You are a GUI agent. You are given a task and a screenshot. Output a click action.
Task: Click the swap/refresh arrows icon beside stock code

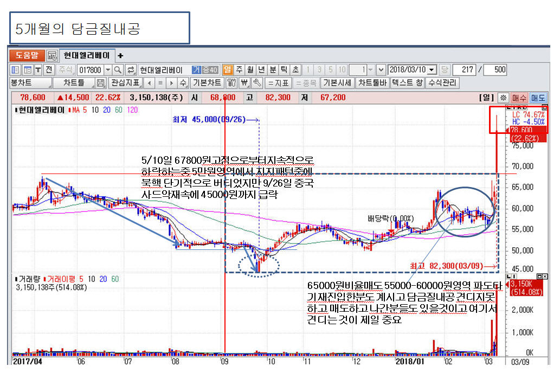click(x=131, y=70)
